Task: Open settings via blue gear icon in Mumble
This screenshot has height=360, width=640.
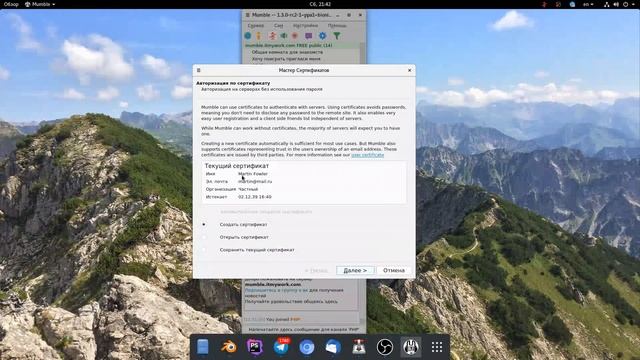Action: pyautogui.click(x=322, y=36)
